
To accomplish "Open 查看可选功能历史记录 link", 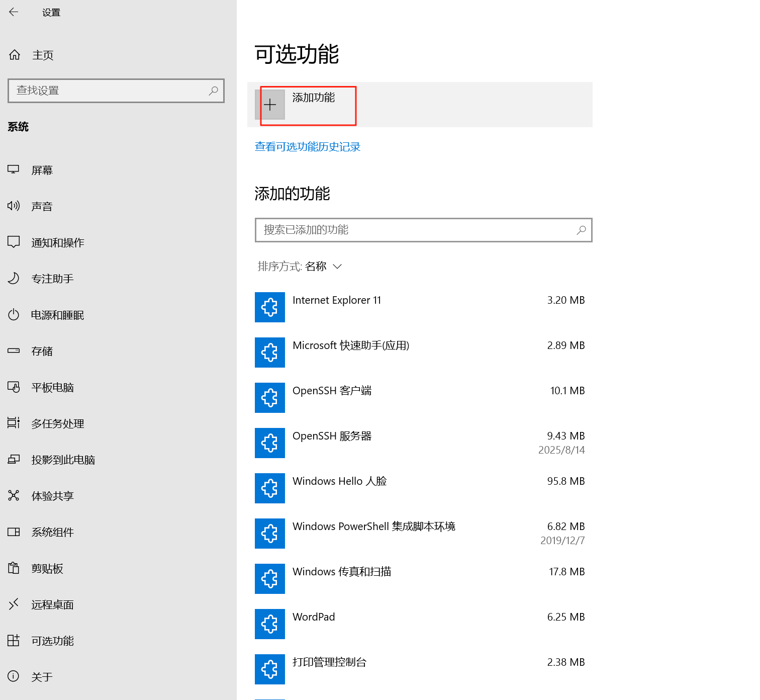I will click(308, 147).
